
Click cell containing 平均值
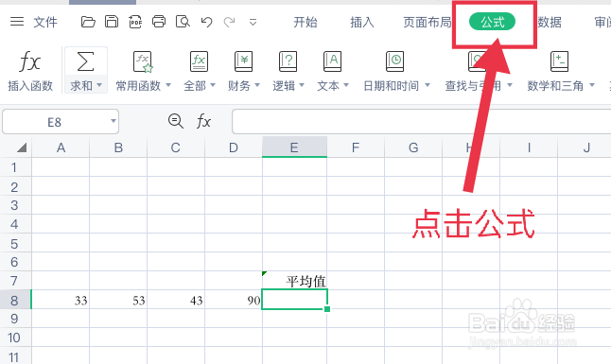click(x=294, y=281)
